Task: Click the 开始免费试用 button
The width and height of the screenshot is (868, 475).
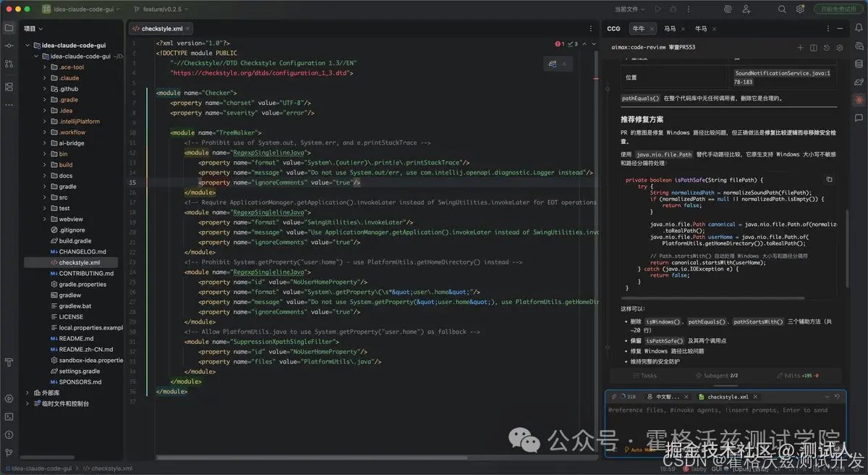Action: point(838,9)
